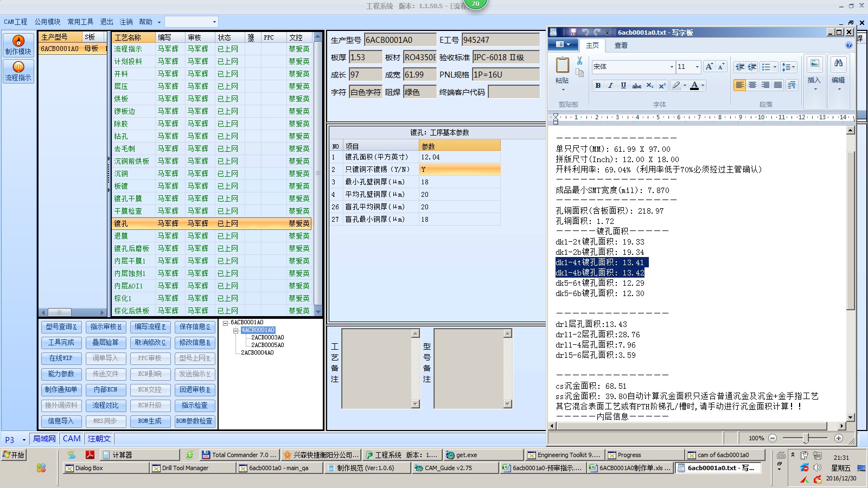The width and height of the screenshot is (868, 488).
Task: Select center alignment in WordPad
Action: pyautogui.click(x=752, y=85)
